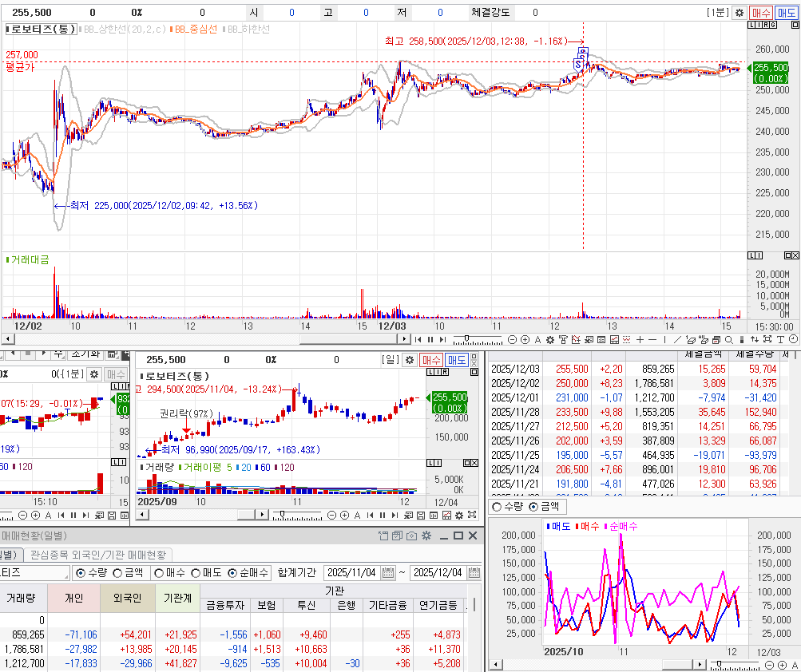
Task: Jump to first bar in main chart toolbar
Action: [418, 339]
